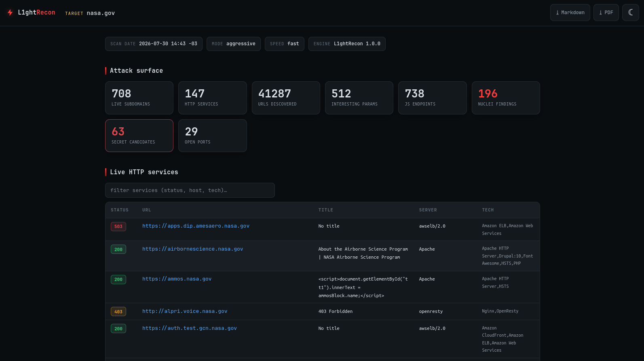Click the SPEED fast chip

(285, 44)
